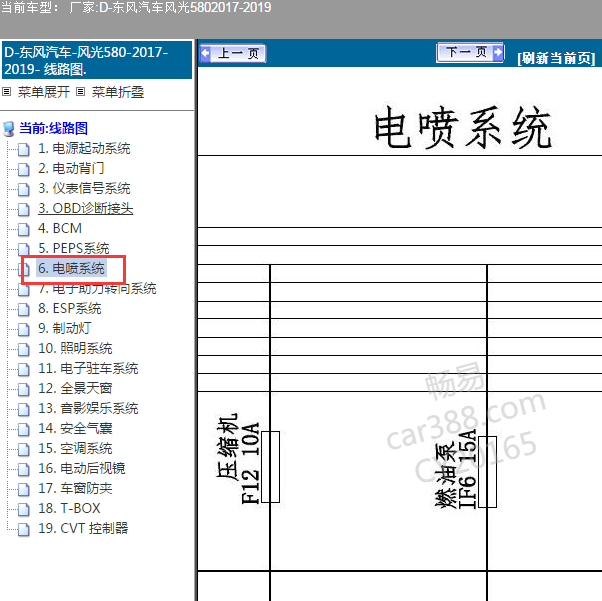The image size is (602, 601).
Task: Click page icon beside 5. PEPS系统
Action: (x=24, y=249)
